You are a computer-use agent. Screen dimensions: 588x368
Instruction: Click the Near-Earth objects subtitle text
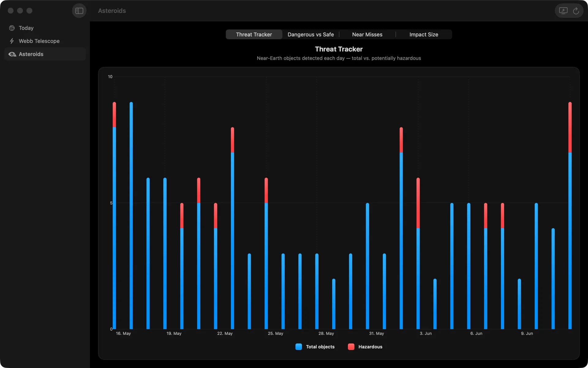(339, 58)
